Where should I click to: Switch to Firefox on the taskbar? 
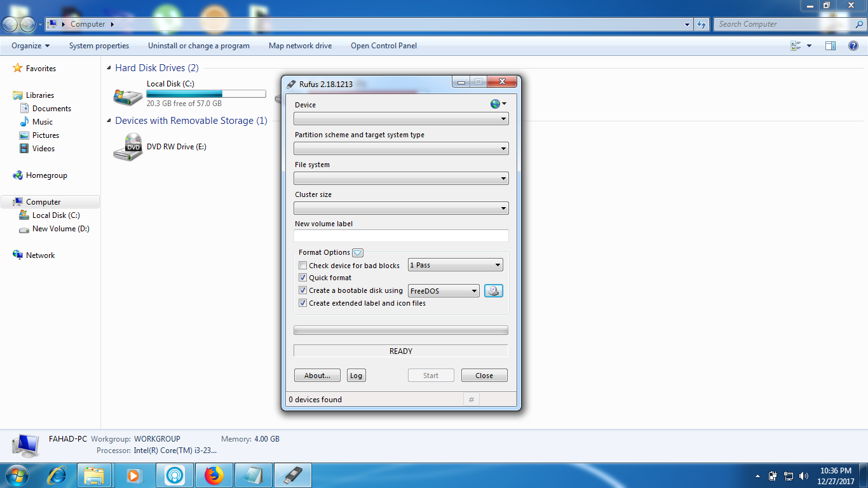214,475
